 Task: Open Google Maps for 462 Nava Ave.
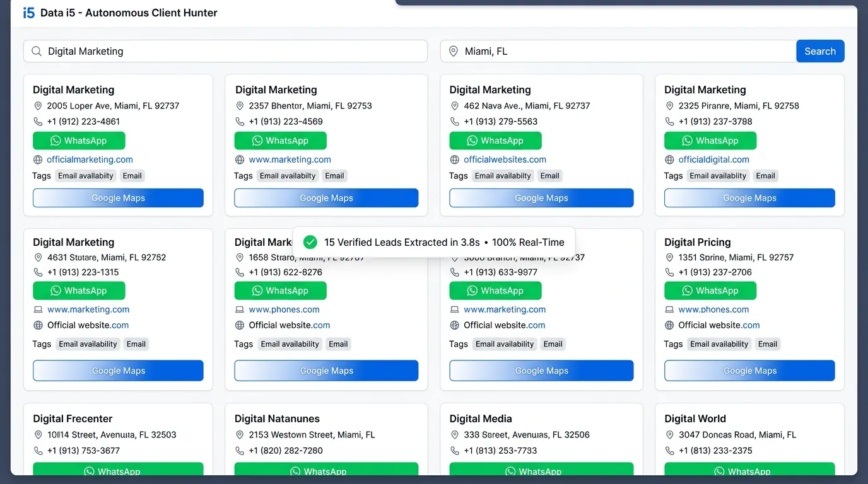pos(541,198)
